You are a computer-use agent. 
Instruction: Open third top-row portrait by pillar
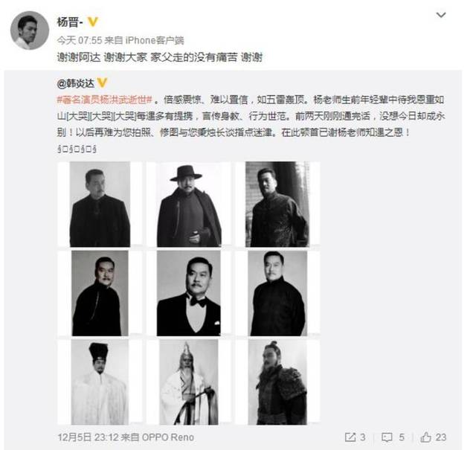277,204
